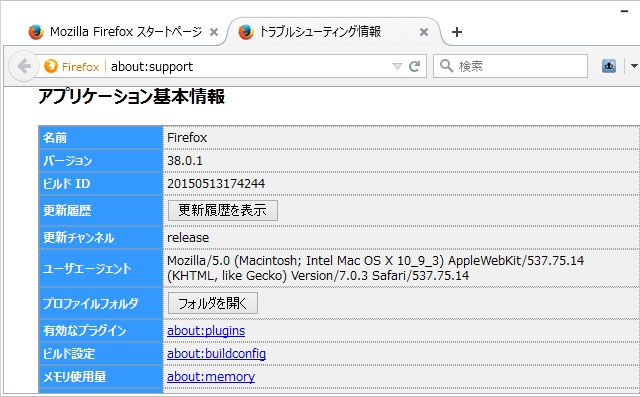
Task: Click Firefox icon on troubleshooting tab
Action: click(x=246, y=32)
